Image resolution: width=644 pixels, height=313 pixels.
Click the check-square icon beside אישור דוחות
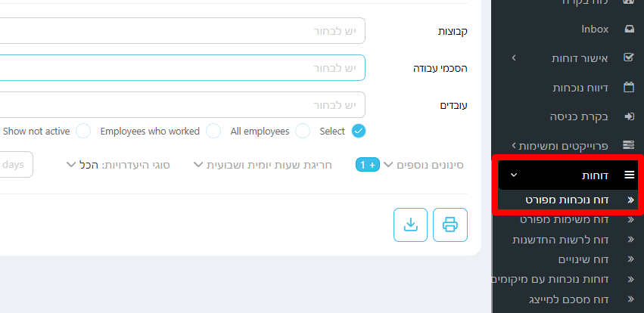(628, 58)
